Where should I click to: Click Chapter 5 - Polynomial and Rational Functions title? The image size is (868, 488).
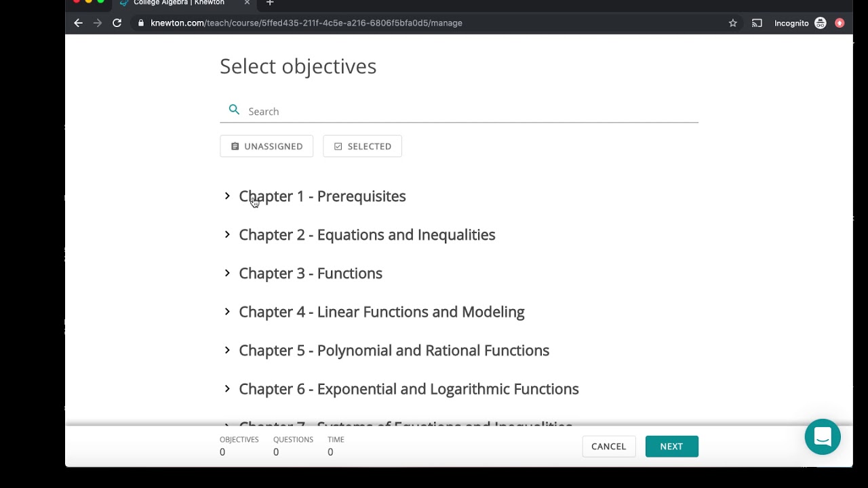pos(394,350)
